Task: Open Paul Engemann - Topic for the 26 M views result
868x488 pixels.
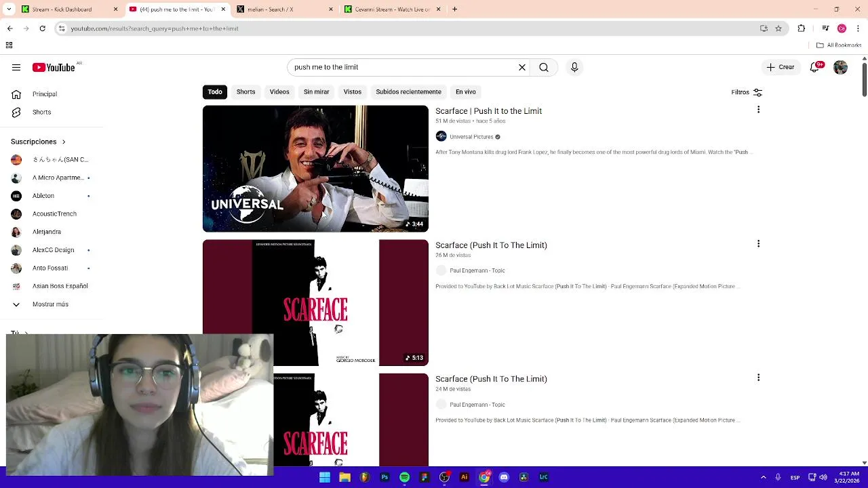Action: point(477,270)
